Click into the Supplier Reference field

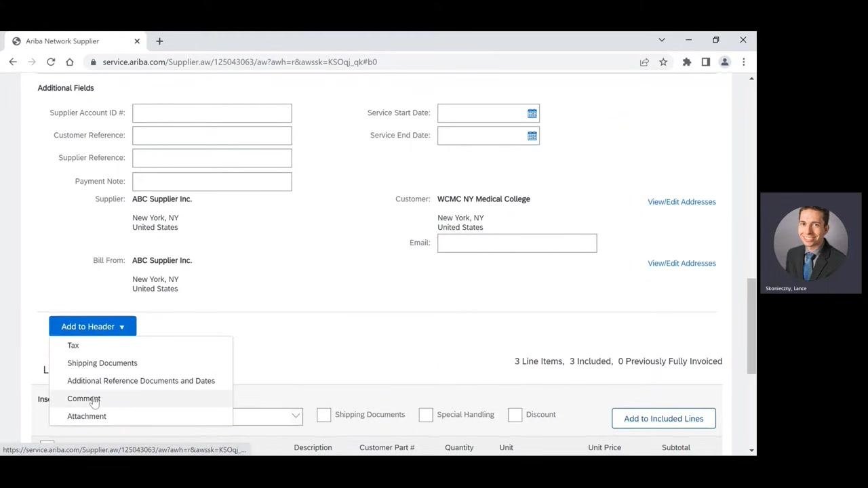click(212, 158)
